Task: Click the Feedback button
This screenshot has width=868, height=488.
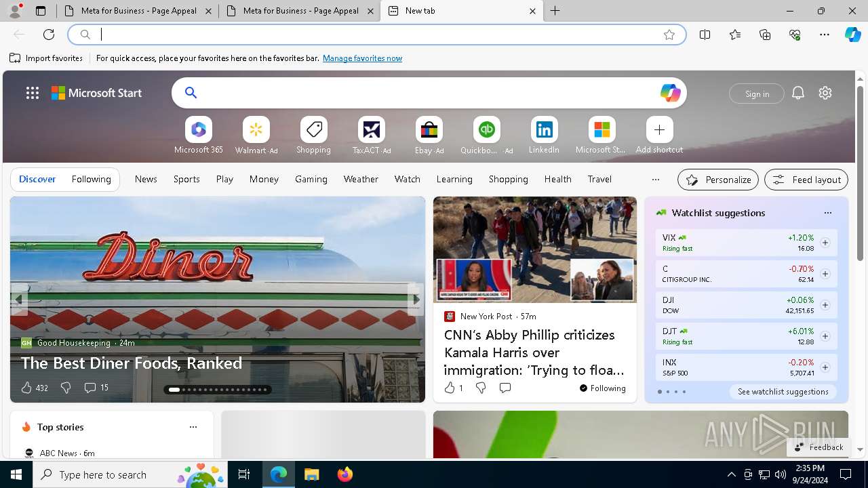Action: (818, 447)
